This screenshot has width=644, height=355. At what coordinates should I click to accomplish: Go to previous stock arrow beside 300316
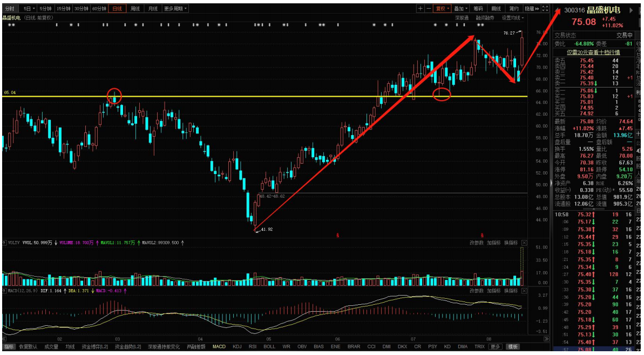coord(557,10)
